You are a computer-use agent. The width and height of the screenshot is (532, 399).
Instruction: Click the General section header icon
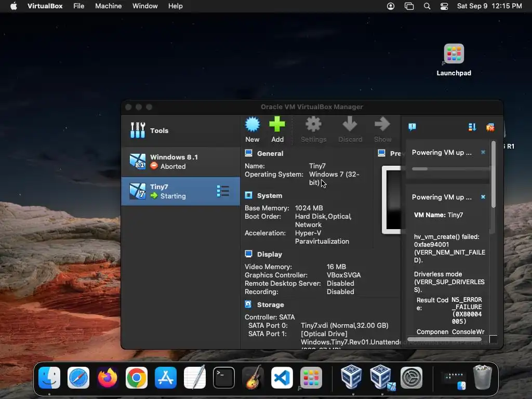coord(249,153)
